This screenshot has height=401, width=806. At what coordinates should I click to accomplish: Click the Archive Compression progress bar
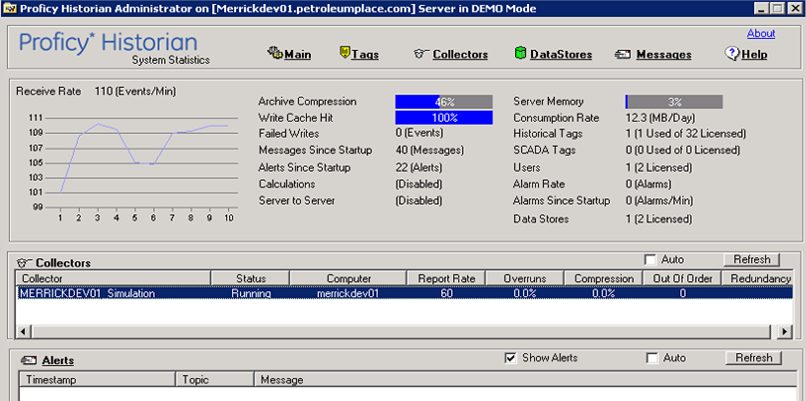coord(443,102)
